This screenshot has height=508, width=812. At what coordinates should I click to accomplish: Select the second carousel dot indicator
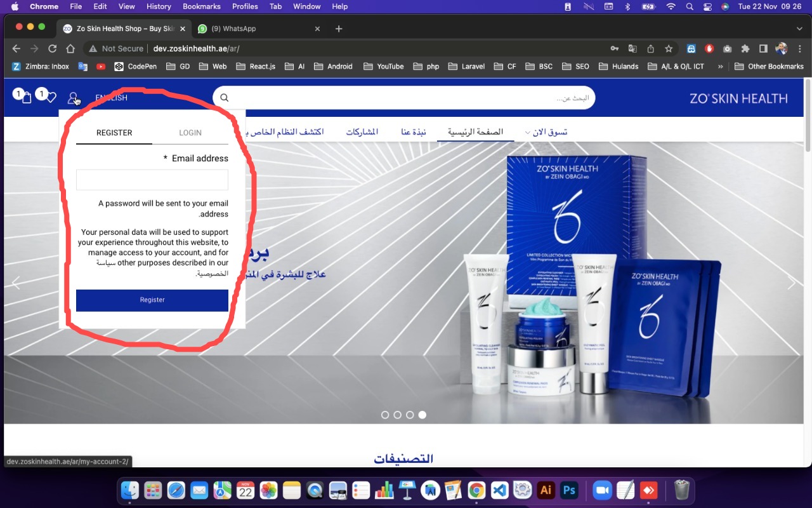[398, 415]
